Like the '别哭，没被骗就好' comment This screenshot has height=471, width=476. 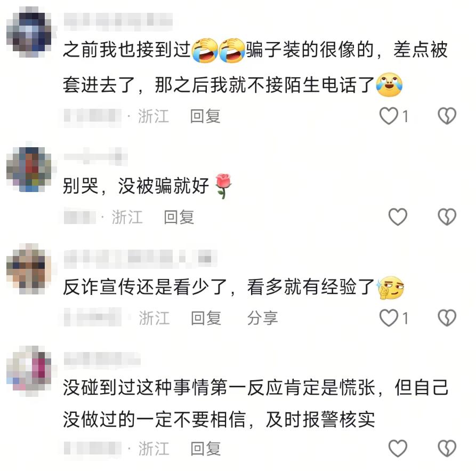(x=398, y=217)
